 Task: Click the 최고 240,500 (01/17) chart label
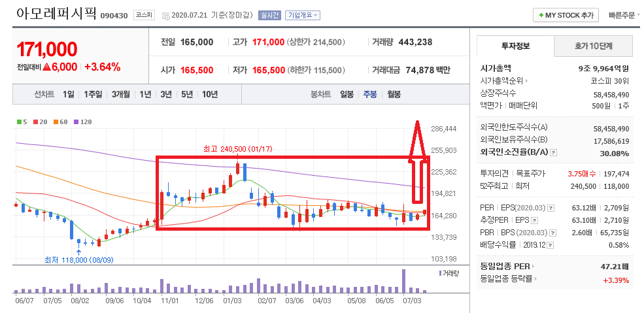(238, 150)
